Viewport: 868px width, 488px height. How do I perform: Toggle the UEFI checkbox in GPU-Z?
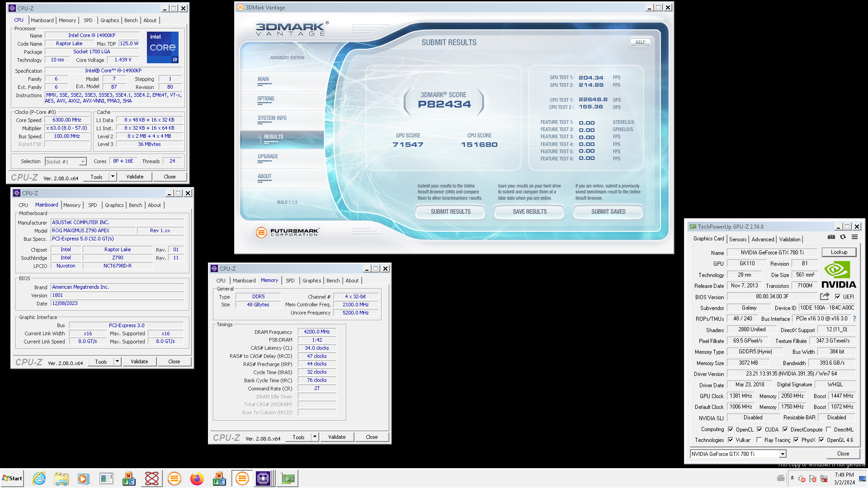click(838, 296)
